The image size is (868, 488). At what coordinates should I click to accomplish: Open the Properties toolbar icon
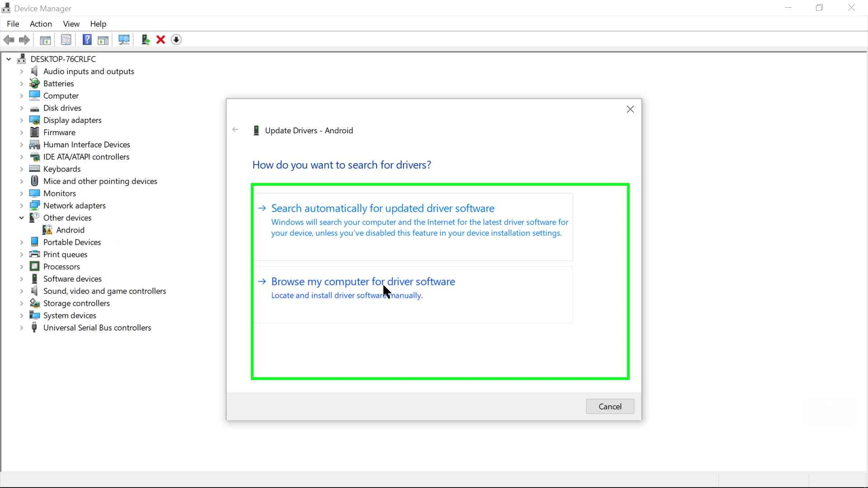pos(66,40)
